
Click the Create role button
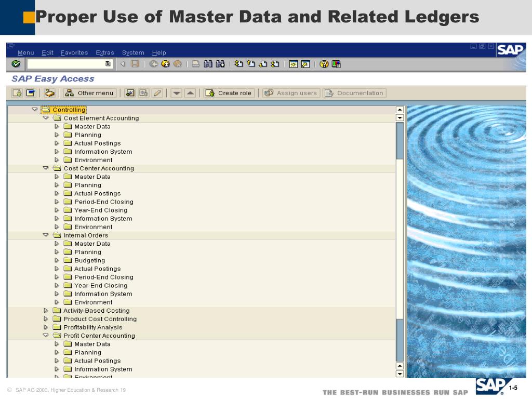coord(229,93)
